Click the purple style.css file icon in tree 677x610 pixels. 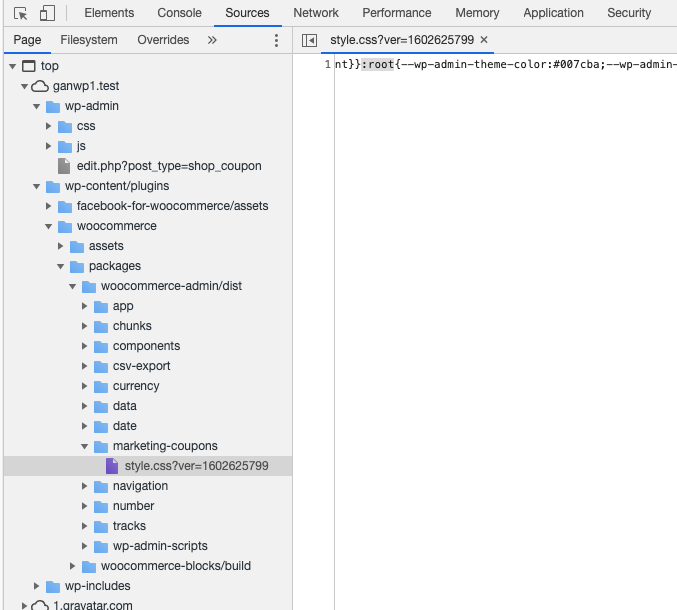coord(112,466)
